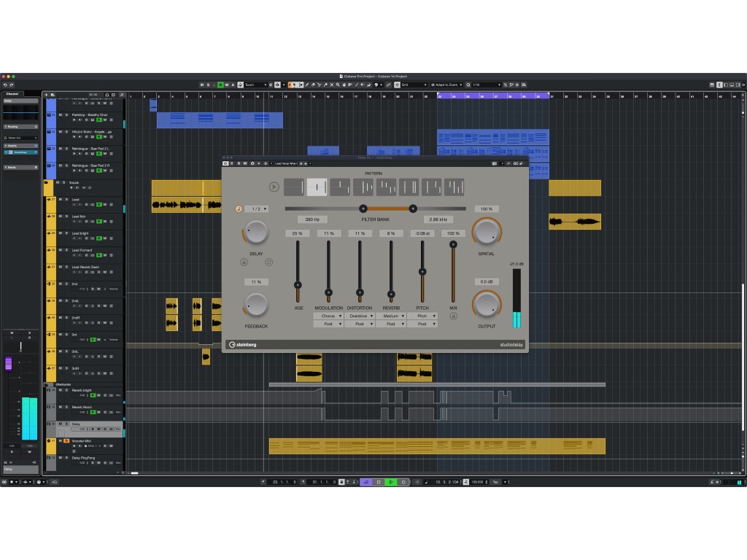Click the Feedback knob
747x560 pixels.
pos(256,305)
